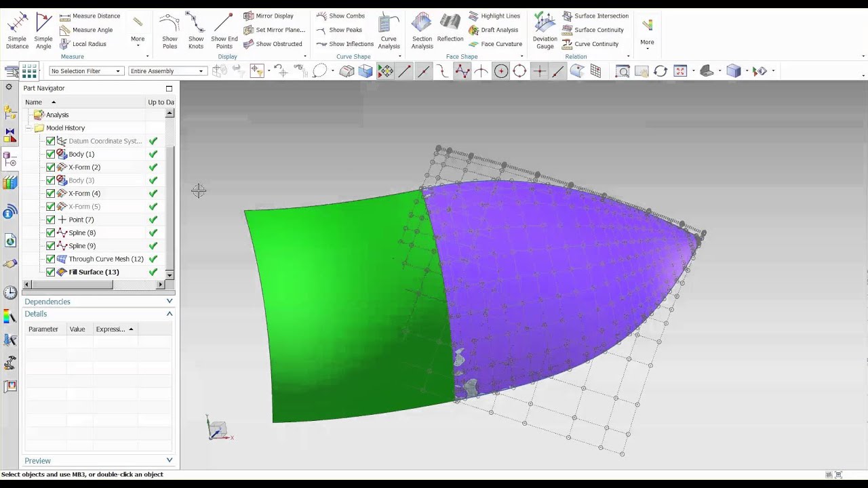Open the History clock sidebar tab
Viewport: 868px width, 488px height.
coord(10,293)
